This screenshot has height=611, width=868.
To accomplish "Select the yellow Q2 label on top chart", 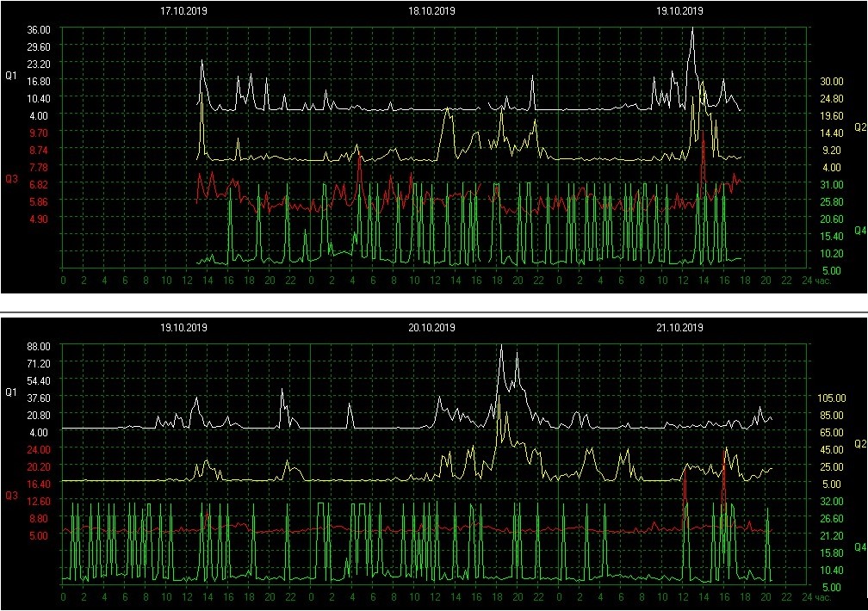I will pyautogui.click(x=859, y=127).
